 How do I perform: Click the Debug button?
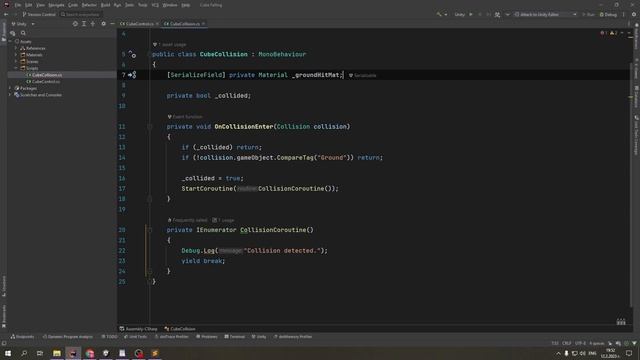click(x=608, y=14)
